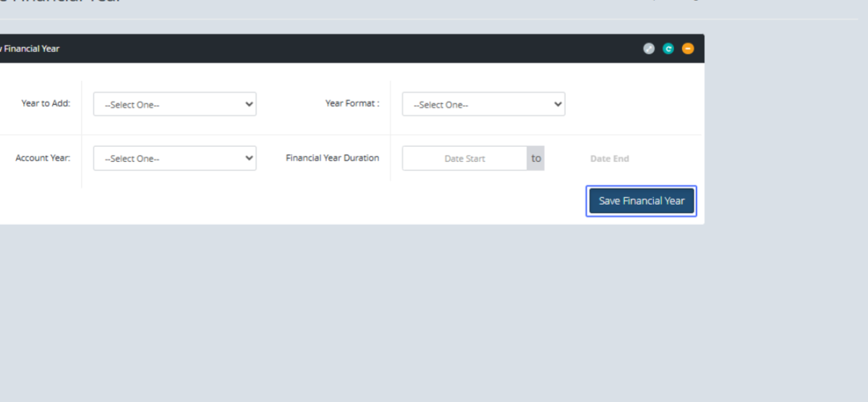The width and height of the screenshot is (868, 402).
Task: Click the "Financial Year Duration" label
Action: 332,158
